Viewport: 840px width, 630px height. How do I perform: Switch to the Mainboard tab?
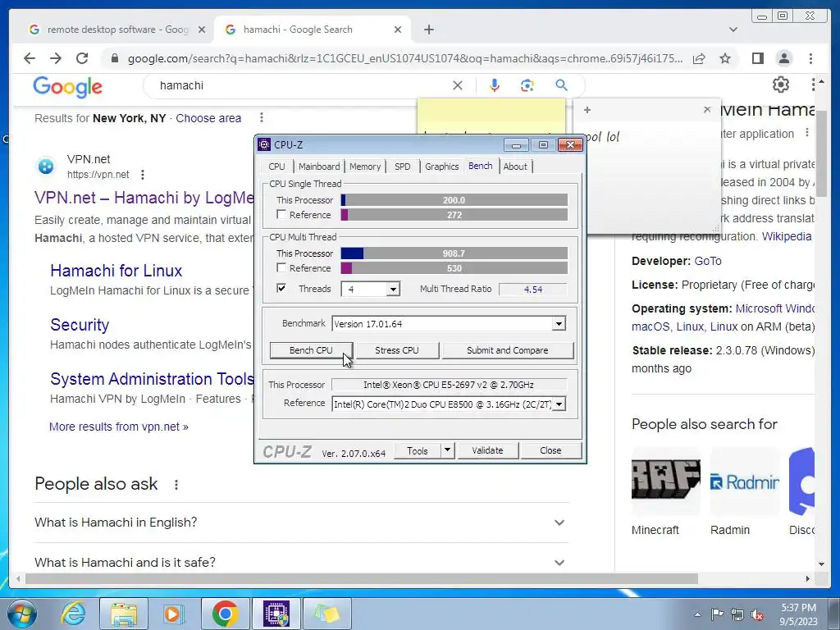pos(319,167)
